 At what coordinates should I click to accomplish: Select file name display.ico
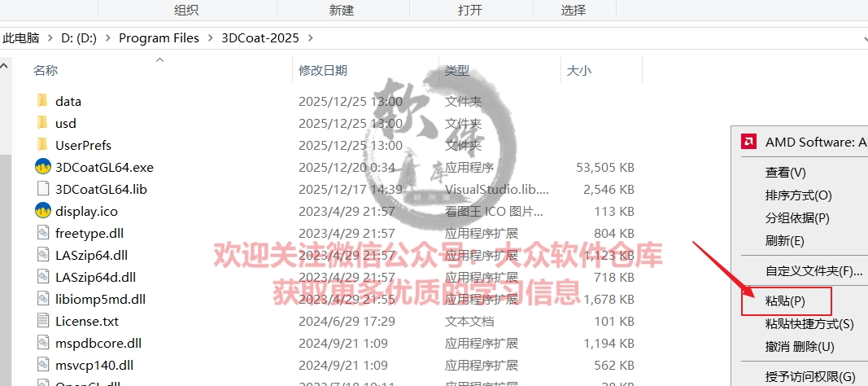coord(86,212)
